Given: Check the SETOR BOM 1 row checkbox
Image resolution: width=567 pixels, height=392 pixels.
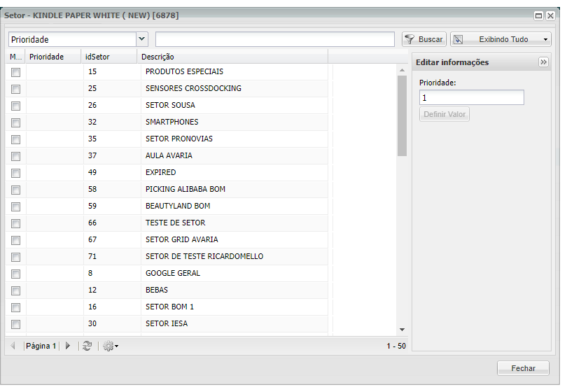Looking at the screenshot, I should coord(15,308).
